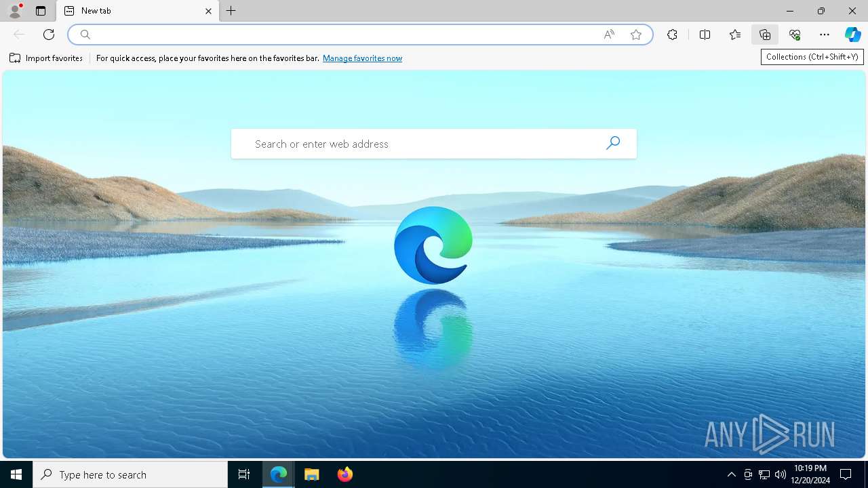Refresh the page
Screen dimensions: 868x488
click(49, 35)
